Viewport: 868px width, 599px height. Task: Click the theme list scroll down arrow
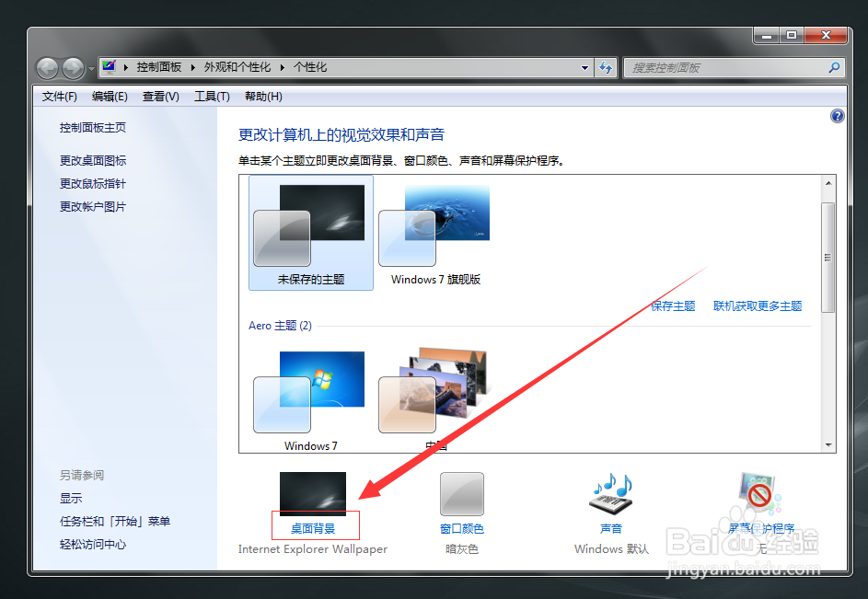(x=828, y=445)
